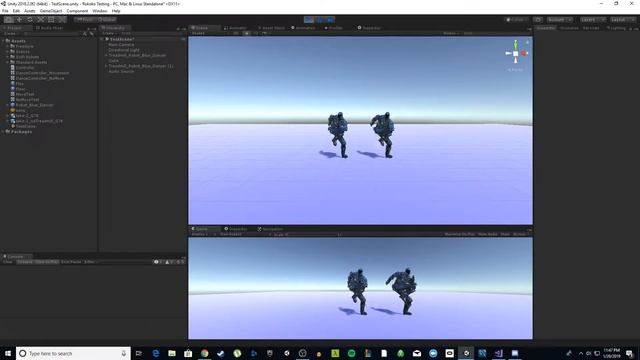Select the Rect transform tool
The image size is (640, 360).
point(51,19)
